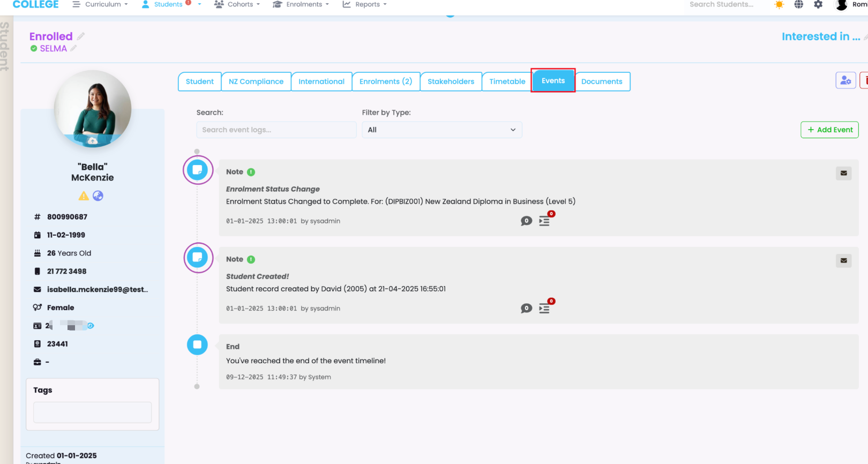
Task: Switch to the NZ Compliance tab
Action: point(256,81)
